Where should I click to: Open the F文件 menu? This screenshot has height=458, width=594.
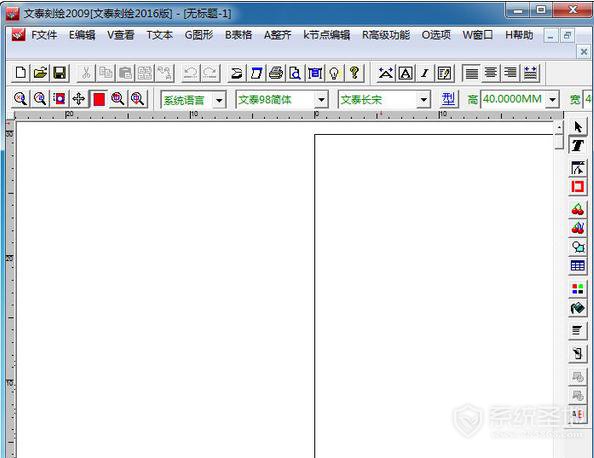tap(44, 35)
